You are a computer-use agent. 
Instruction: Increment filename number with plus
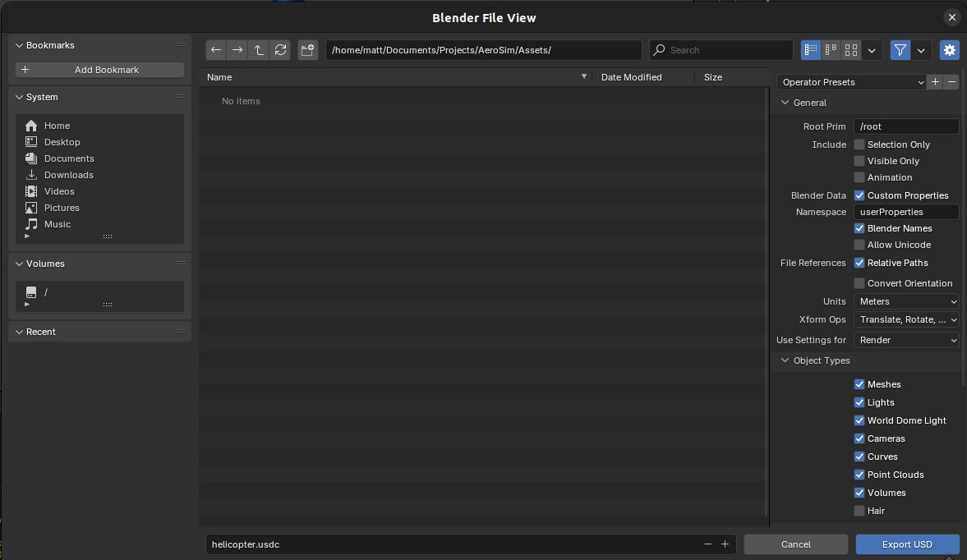tap(725, 544)
